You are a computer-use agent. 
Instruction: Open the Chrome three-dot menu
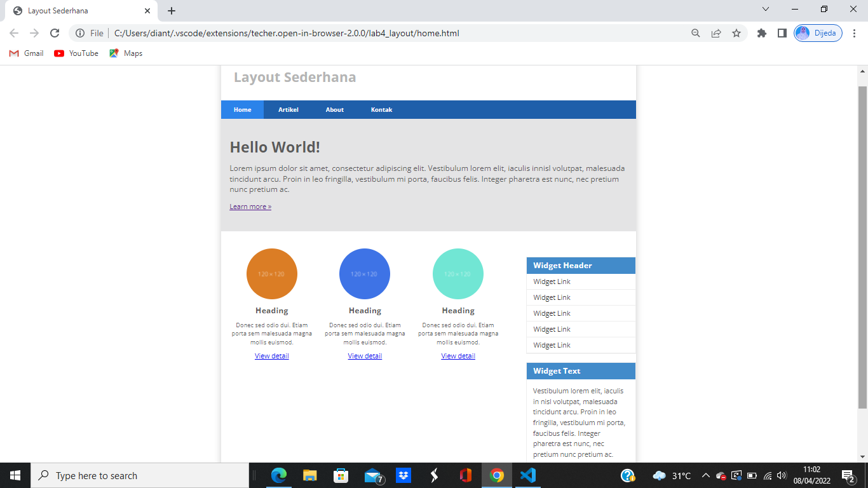coord(853,33)
